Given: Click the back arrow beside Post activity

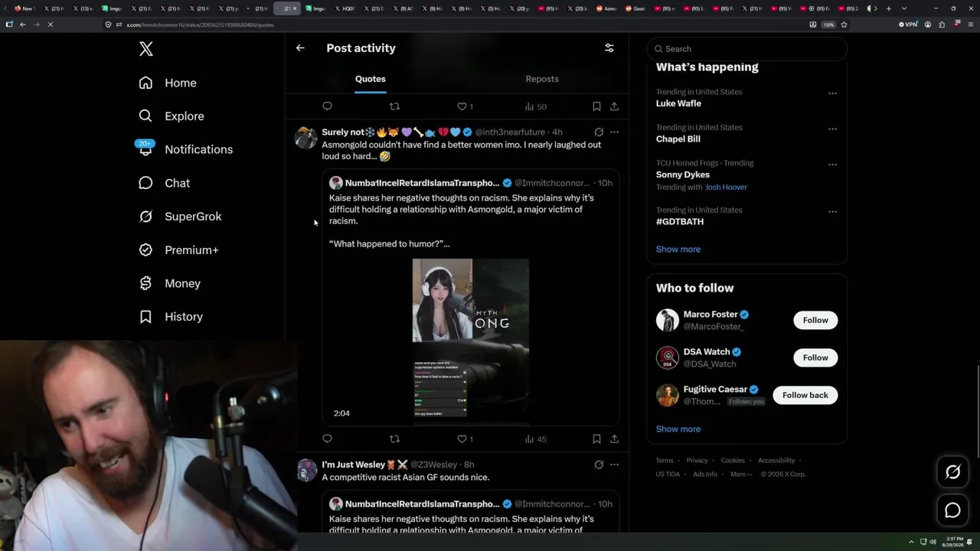Looking at the screenshot, I should click(x=300, y=47).
